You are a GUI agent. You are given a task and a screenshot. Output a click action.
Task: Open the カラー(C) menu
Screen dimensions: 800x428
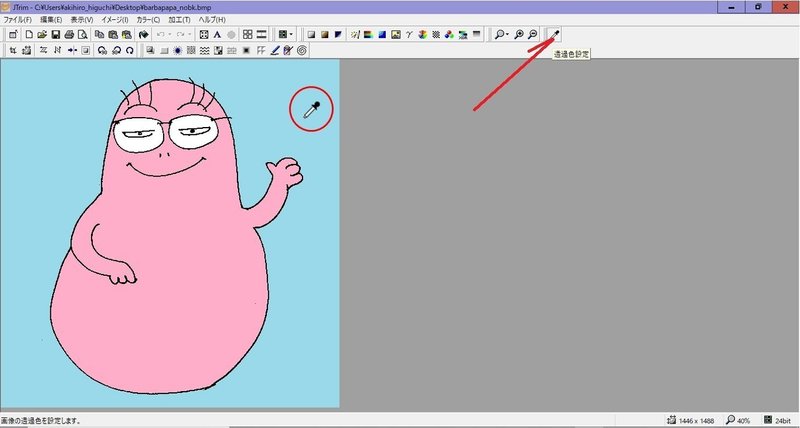point(148,20)
